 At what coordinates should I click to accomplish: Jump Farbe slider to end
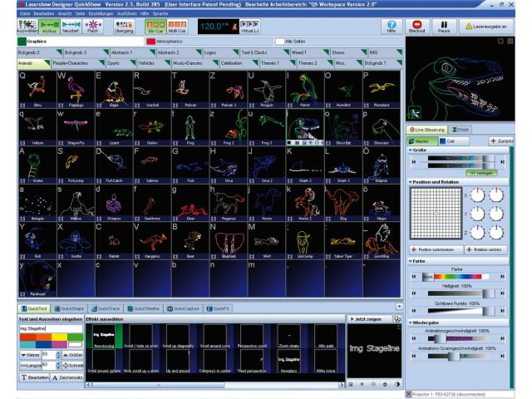click(502, 277)
